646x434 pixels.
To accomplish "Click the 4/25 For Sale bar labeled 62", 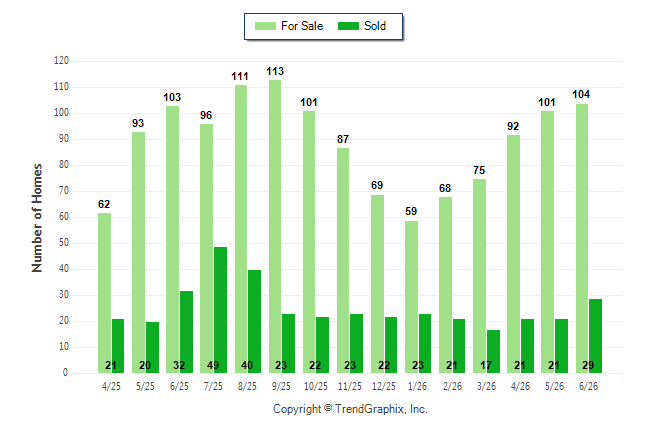I will [104, 293].
